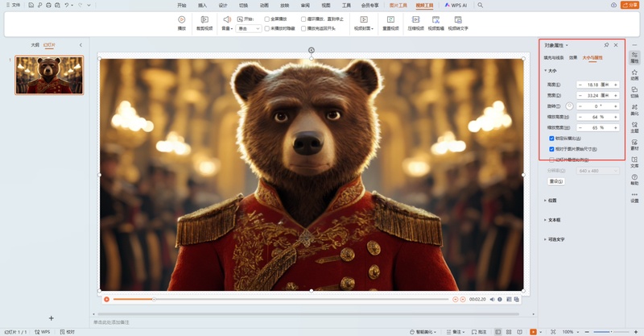Screen dimensions: 644x336
Task: Add new slide with plus icon
Action: tap(52, 318)
